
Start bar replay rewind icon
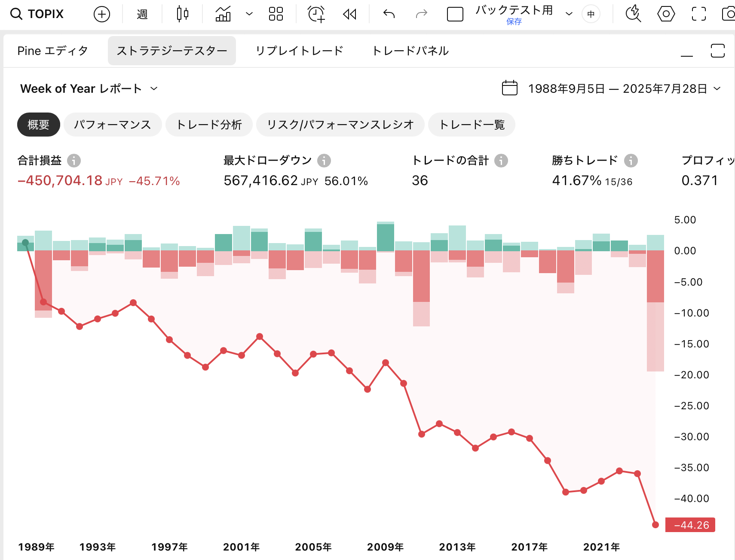(x=350, y=14)
